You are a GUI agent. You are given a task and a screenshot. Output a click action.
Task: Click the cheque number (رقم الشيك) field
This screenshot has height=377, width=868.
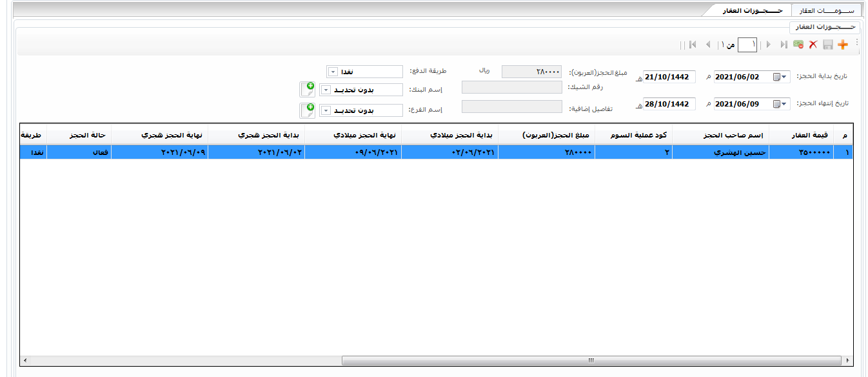click(x=511, y=87)
